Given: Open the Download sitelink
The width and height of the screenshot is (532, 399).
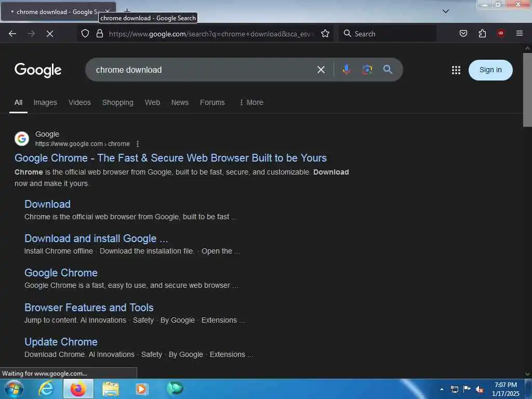Looking at the screenshot, I should click(47, 204).
